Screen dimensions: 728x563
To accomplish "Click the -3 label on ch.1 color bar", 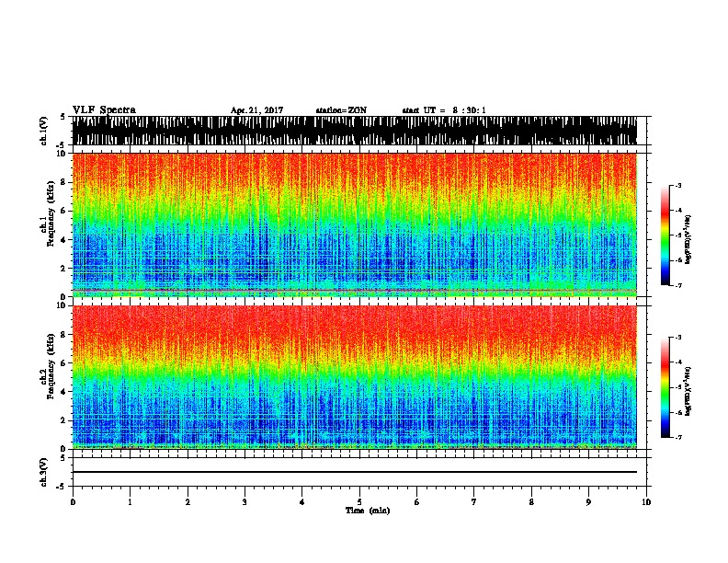I will (678, 185).
